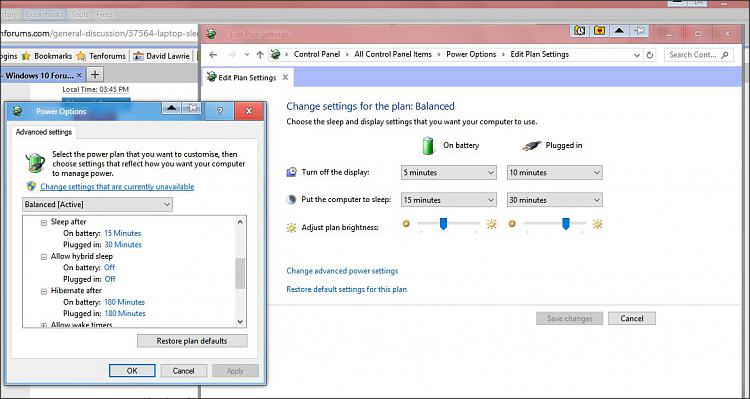Open the Bookmarks menu in browser

44,14
